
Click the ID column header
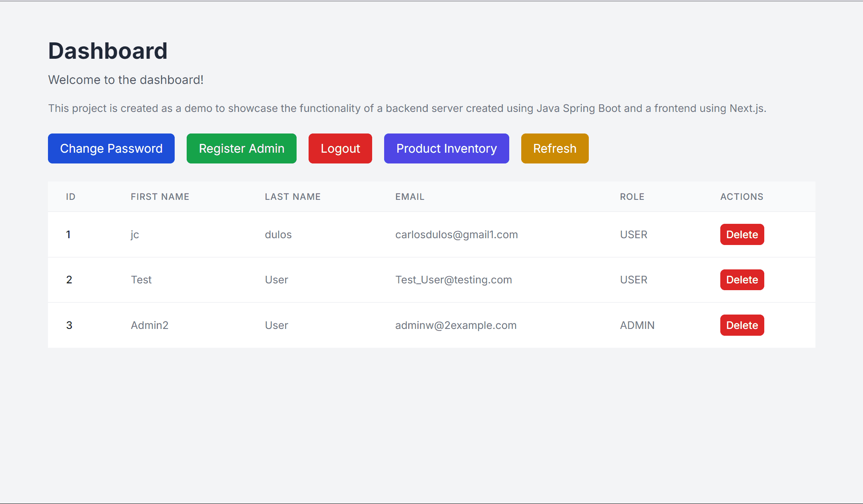[x=71, y=197]
